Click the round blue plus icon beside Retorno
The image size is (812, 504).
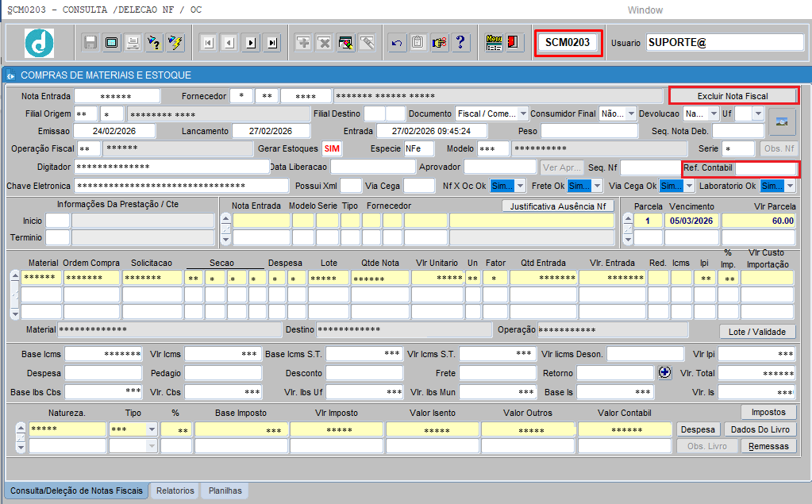(x=665, y=372)
